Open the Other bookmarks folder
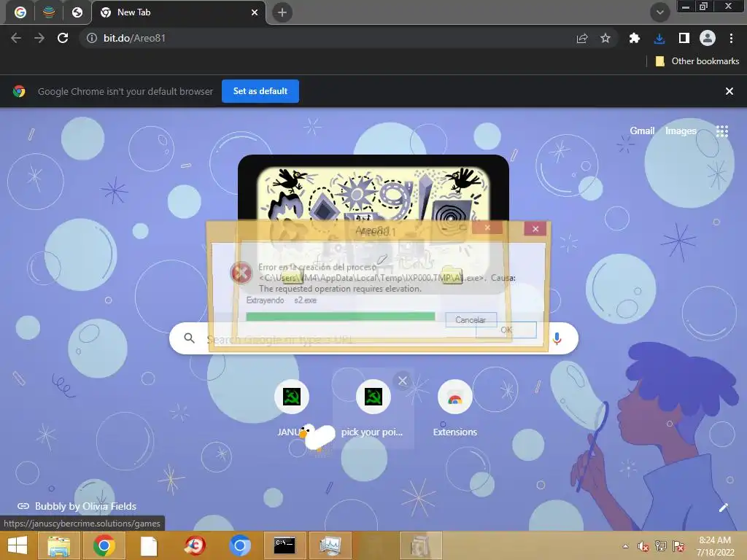Viewport: 747px width, 560px height. pyautogui.click(x=697, y=61)
